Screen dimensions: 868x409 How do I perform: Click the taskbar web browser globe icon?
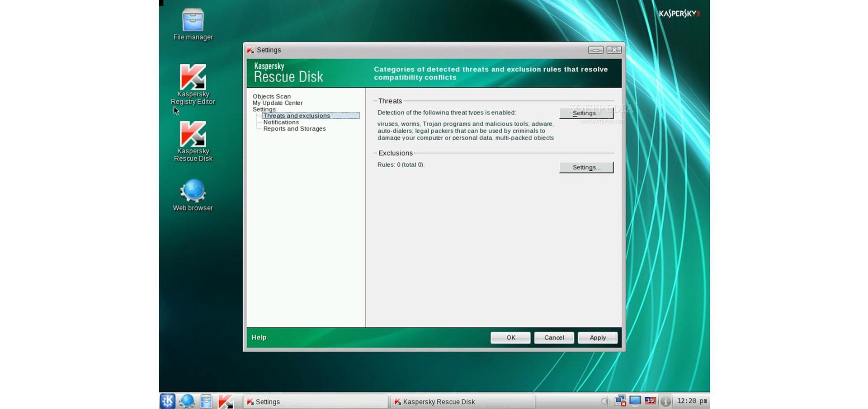[187, 401]
